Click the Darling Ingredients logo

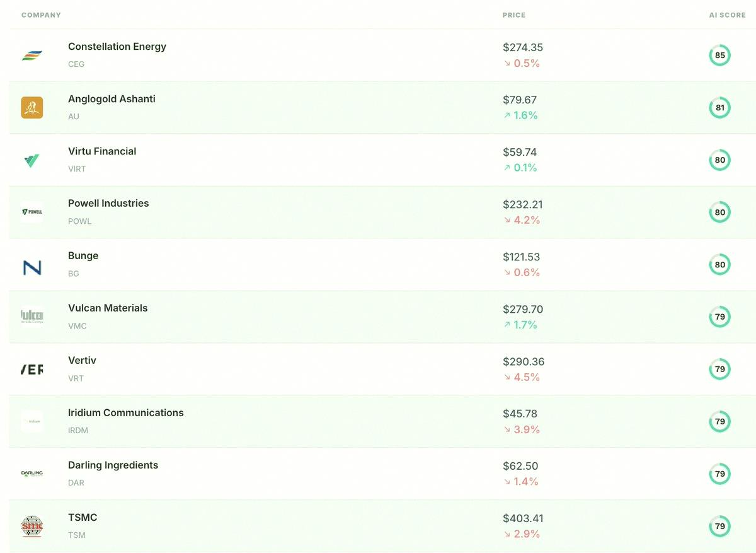tap(32, 474)
